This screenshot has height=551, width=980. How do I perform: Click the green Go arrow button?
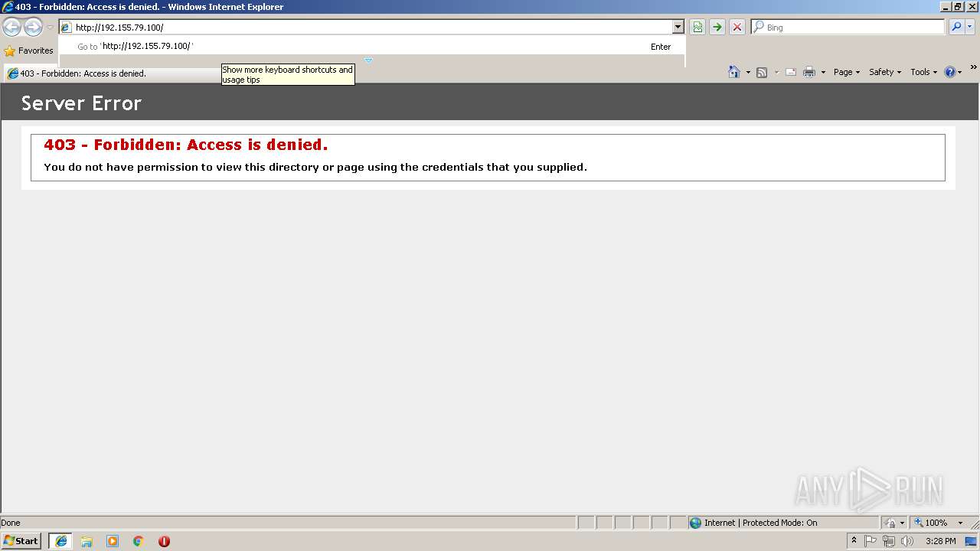click(717, 27)
